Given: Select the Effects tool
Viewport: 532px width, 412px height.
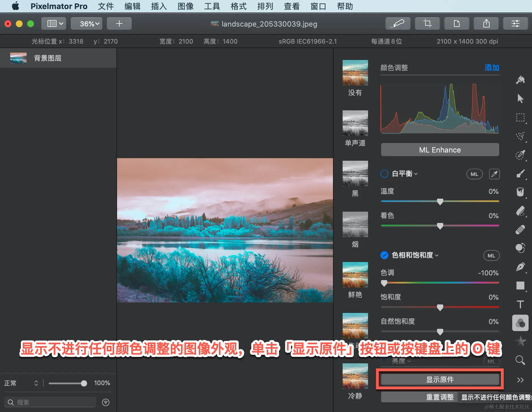Looking at the screenshot, I should [520, 342].
